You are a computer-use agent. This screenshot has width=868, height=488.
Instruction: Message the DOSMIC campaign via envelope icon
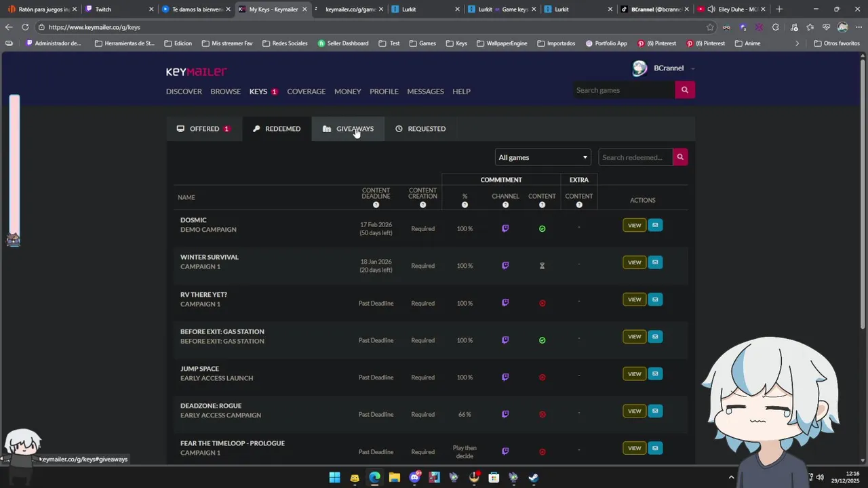pos(655,225)
